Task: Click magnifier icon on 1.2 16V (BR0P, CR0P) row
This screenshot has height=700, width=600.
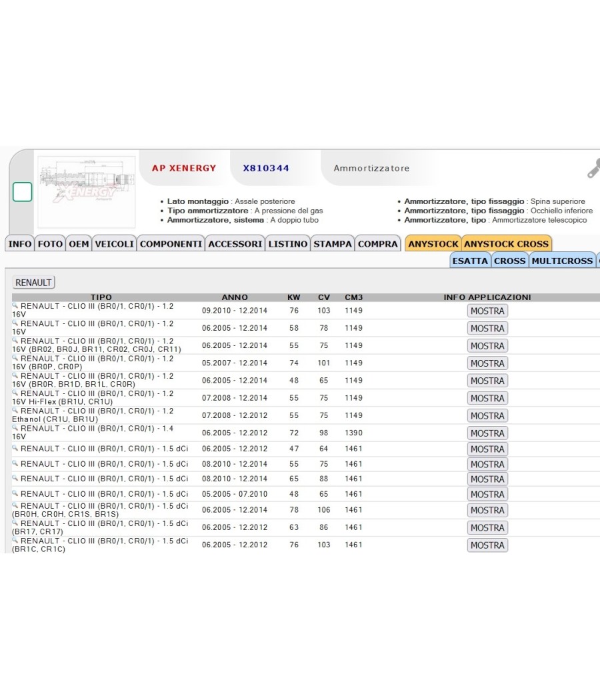Action: click(x=15, y=358)
